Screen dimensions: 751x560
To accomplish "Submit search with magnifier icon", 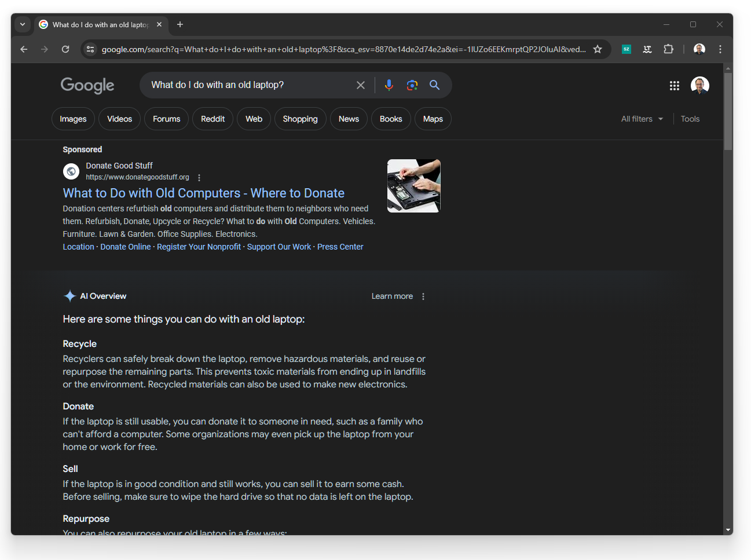I will [x=435, y=85].
